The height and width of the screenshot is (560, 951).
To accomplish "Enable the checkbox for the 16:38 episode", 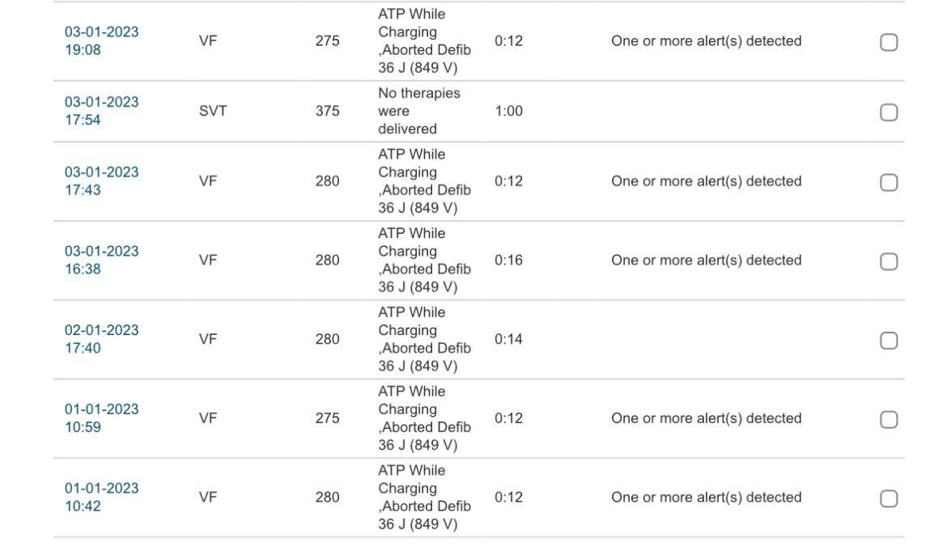I will [889, 261].
